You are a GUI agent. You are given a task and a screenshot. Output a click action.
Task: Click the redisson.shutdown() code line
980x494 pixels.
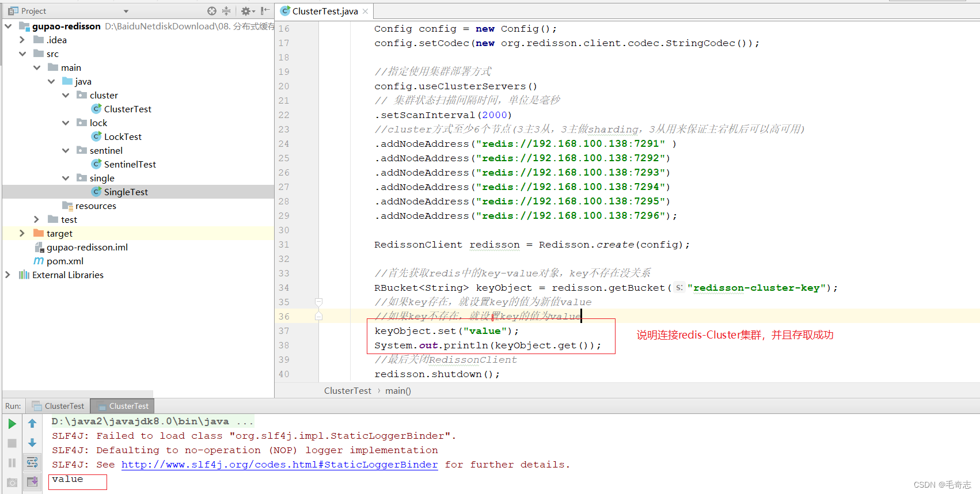(x=437, y=374)
